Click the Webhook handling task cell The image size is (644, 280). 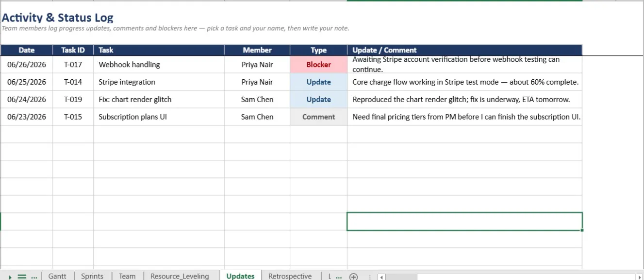click(159, 65)
